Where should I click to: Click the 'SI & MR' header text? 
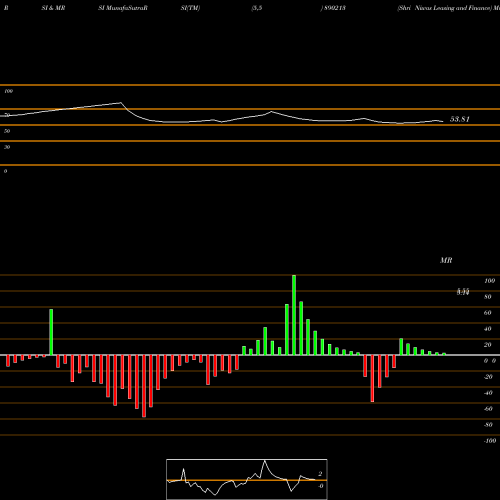click(53, 8)
